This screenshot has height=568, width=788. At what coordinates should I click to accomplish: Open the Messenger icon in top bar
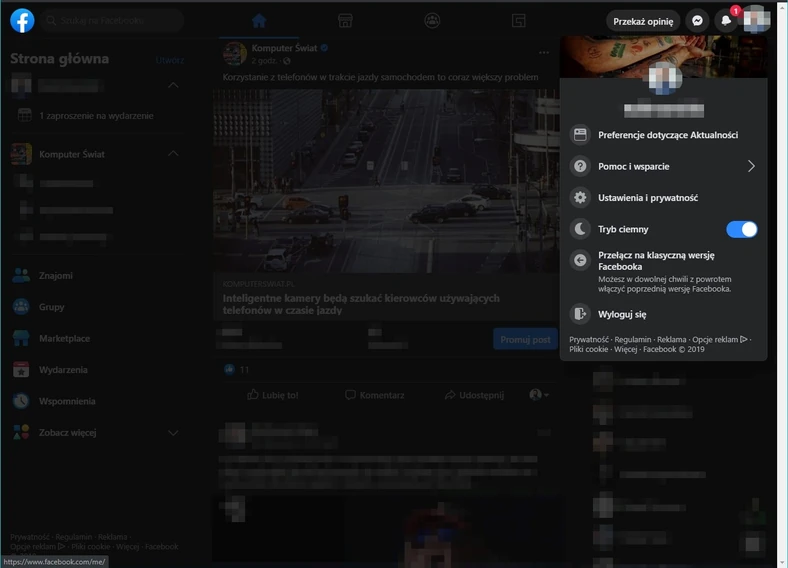coord(697,21)
